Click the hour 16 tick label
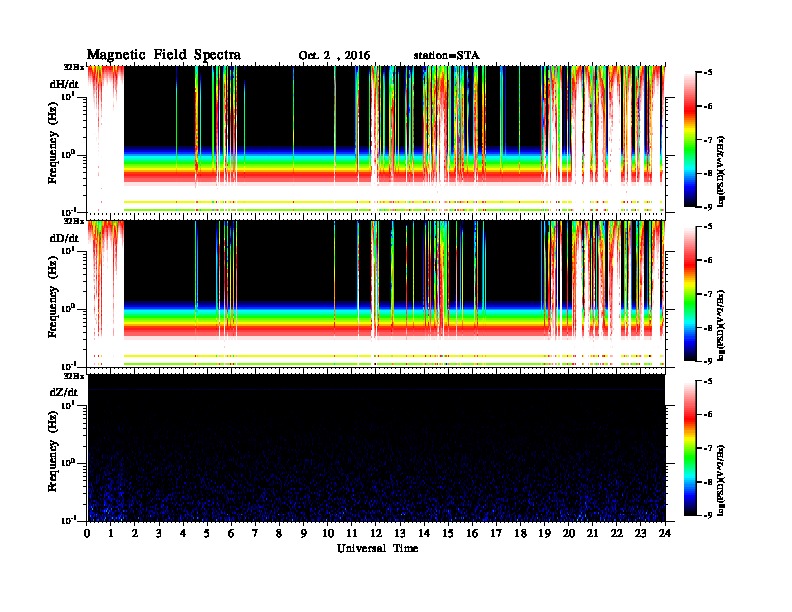Image resolution: width=792 pixels, height=612 pixels. (472, 534)
